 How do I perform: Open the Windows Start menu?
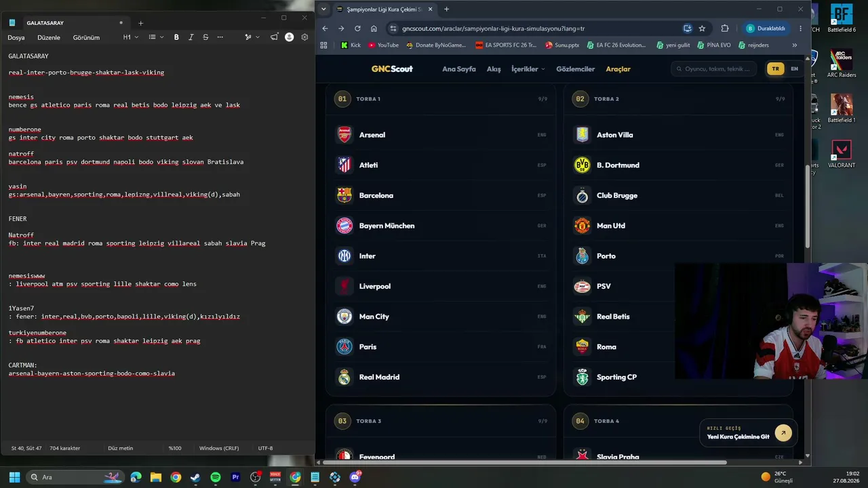14,477
